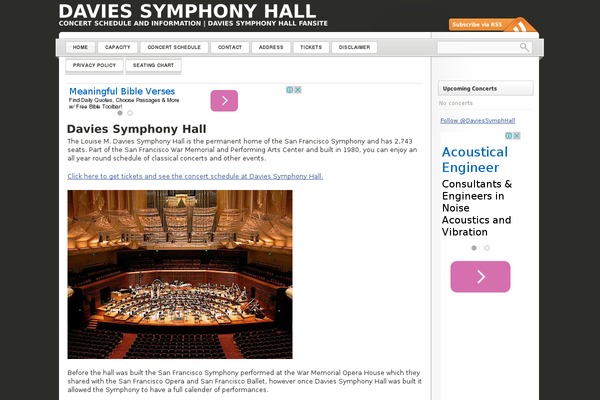Navigate to the Tickets menu item

click(311, 47)
